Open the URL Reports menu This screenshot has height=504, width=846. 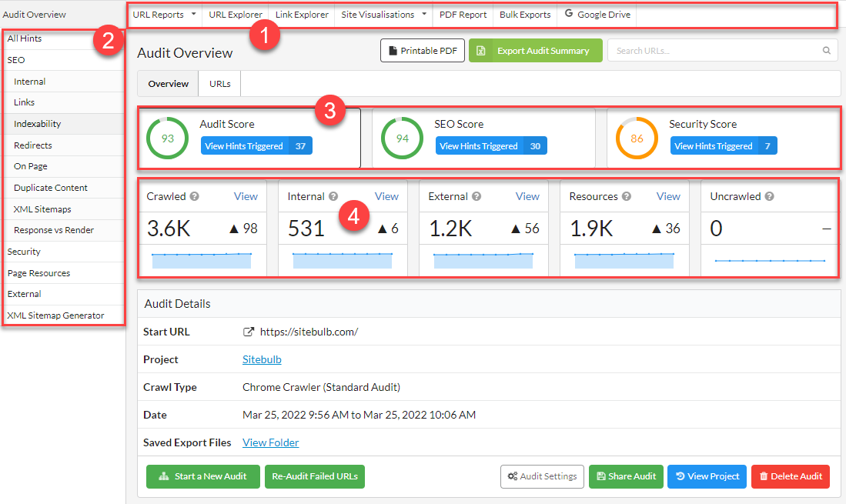(165, 15)
